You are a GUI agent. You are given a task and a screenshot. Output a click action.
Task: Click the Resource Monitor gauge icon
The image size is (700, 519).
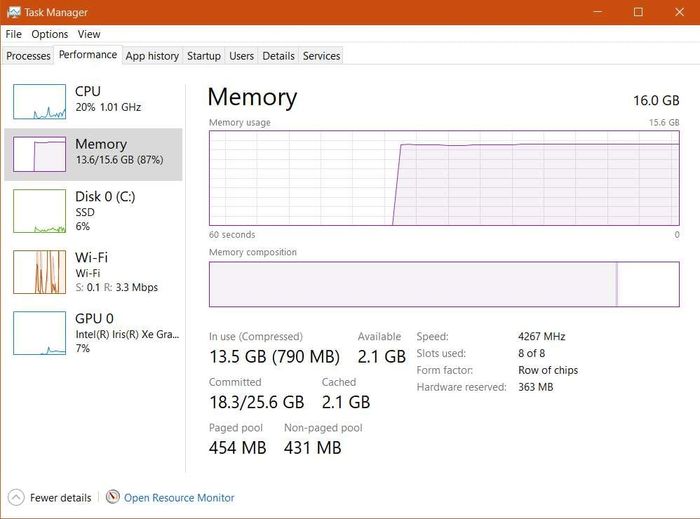click(113, 497)
